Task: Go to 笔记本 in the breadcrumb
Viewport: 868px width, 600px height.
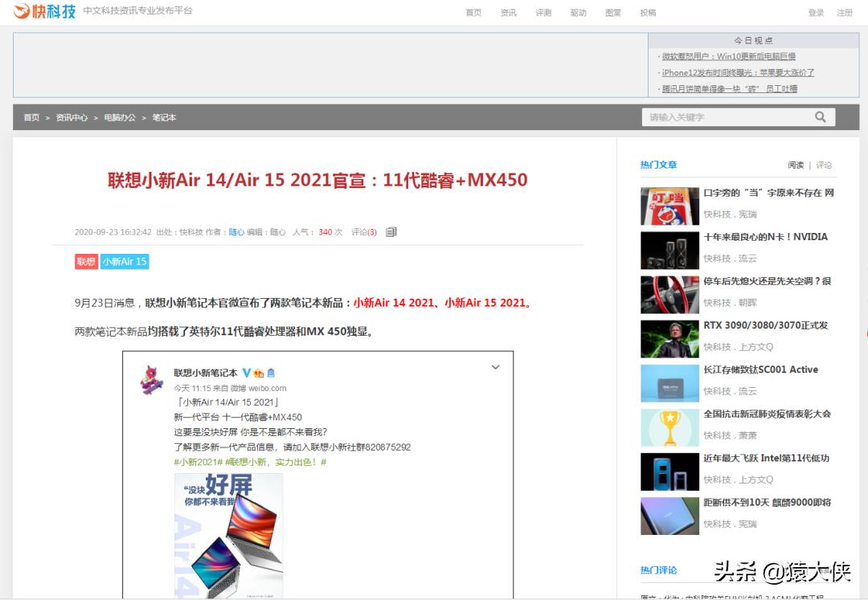Action: coord(164,117)
